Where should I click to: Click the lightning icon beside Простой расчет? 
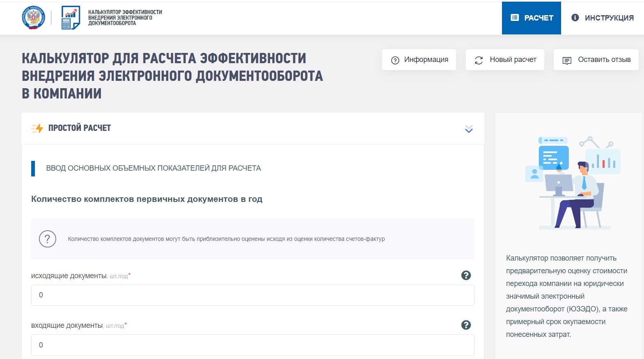click(37, 128)
